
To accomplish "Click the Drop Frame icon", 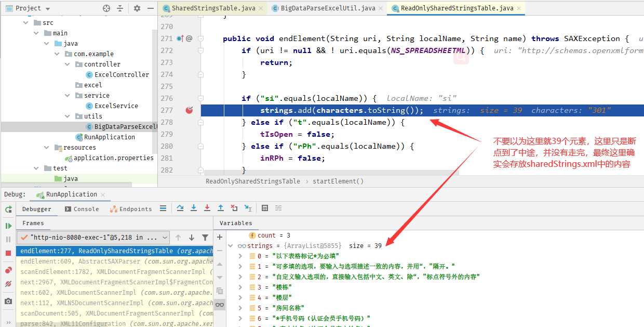I will [234, 208].
